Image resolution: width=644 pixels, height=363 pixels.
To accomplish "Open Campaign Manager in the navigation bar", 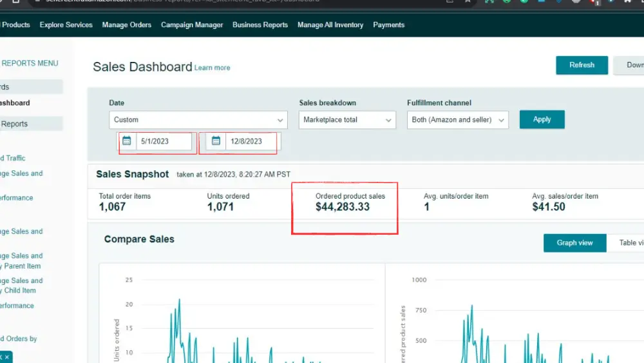I will click(192, 25).
